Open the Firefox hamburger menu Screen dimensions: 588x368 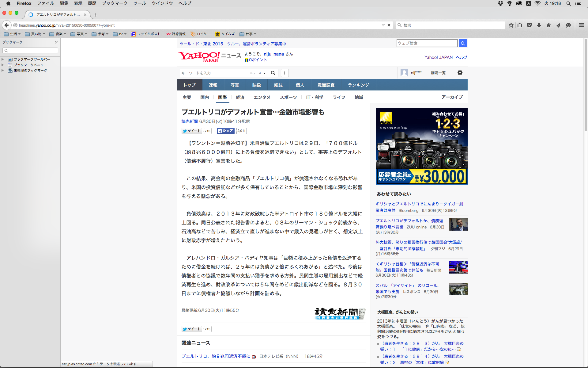pyautogui.click(x=581, y=25)
